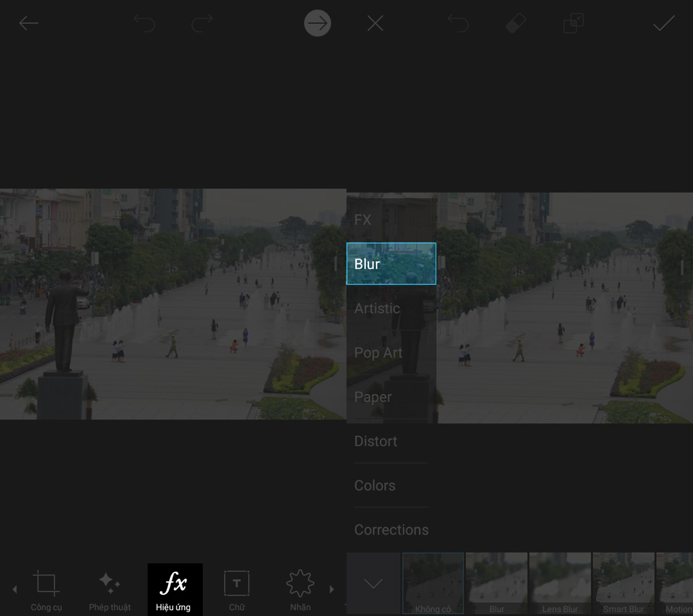Select the eraser tool icon

coord(516,24)
